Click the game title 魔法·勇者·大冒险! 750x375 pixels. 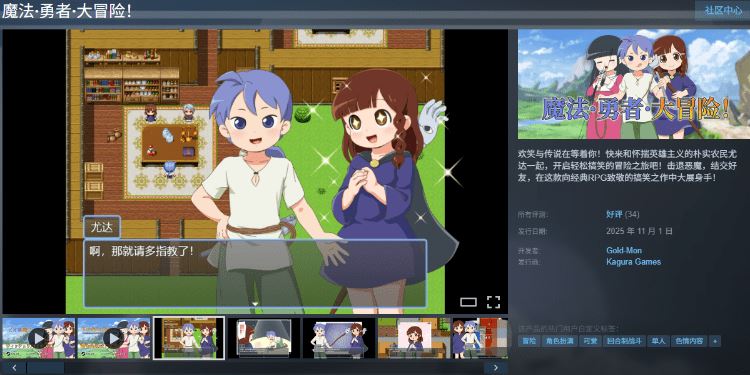coord(66,11)
